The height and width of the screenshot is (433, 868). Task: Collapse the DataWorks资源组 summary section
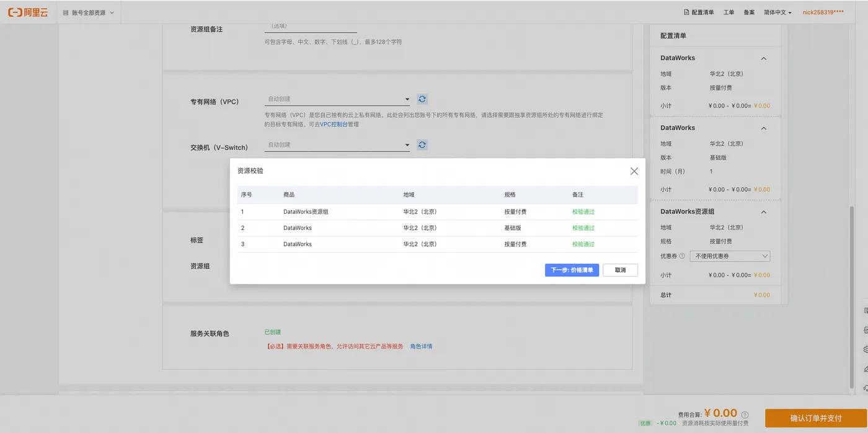click(x=764, y=212)
